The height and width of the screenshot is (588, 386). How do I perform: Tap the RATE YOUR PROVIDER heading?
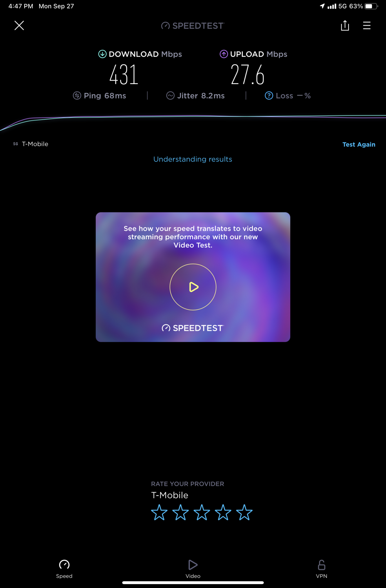pos(187,484)
